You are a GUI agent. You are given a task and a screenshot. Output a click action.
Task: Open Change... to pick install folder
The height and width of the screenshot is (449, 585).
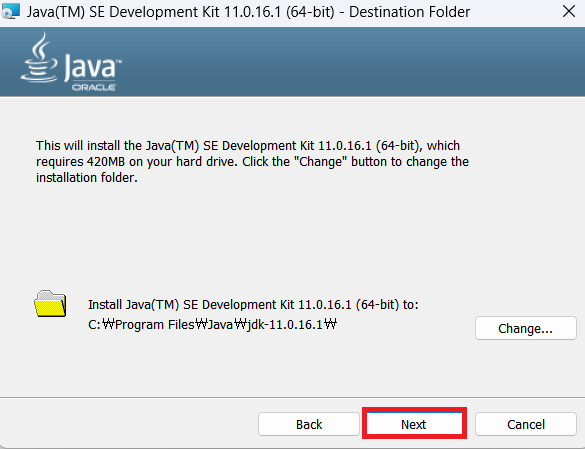tap(526, 328)
